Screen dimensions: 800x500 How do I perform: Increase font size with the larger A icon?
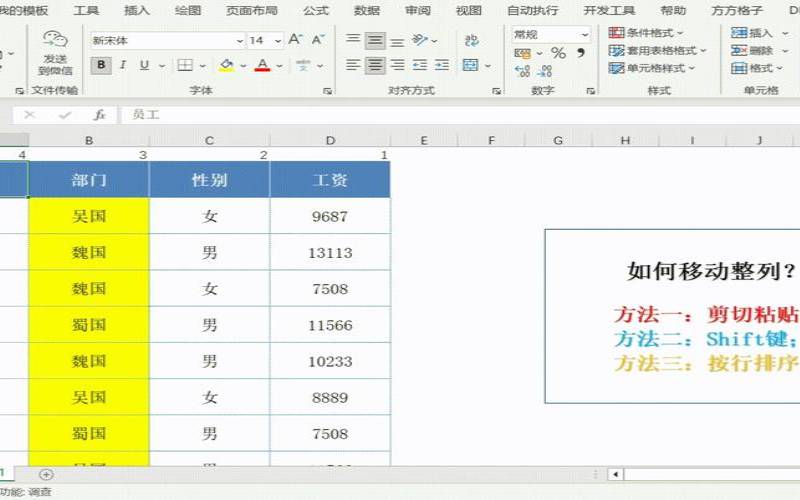pyautogui.click(x=295, y=40)
